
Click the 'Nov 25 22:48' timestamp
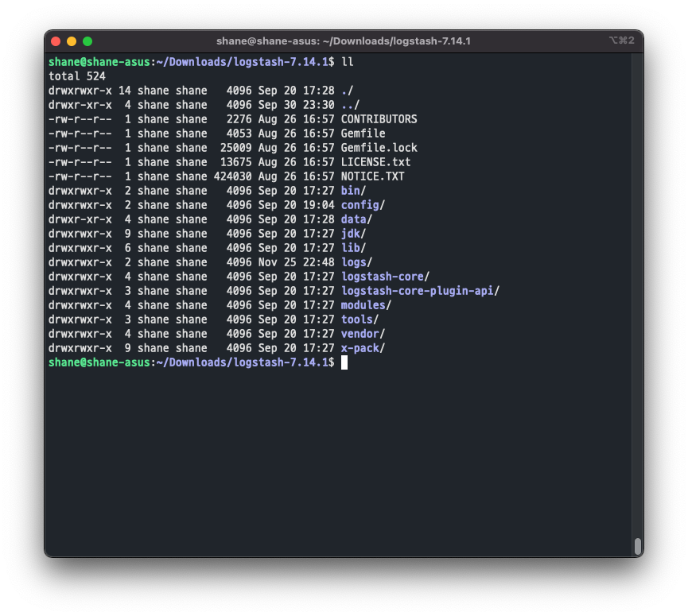point(296,262)
